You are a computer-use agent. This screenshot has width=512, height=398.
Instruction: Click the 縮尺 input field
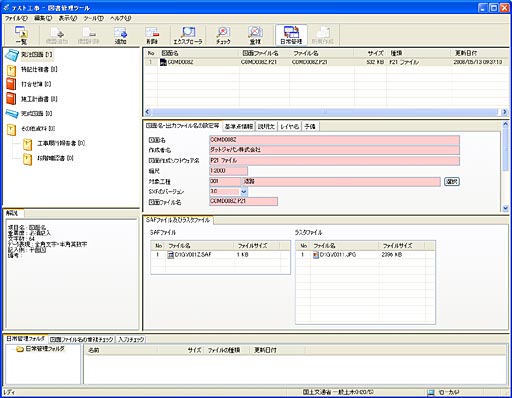(x=228, y=171)
